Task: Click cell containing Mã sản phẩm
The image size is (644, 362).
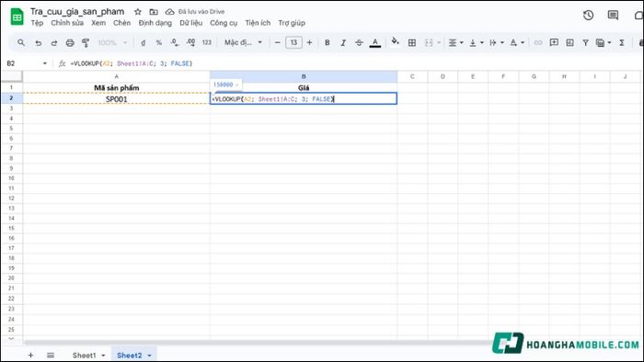Action: click(116, 87)
